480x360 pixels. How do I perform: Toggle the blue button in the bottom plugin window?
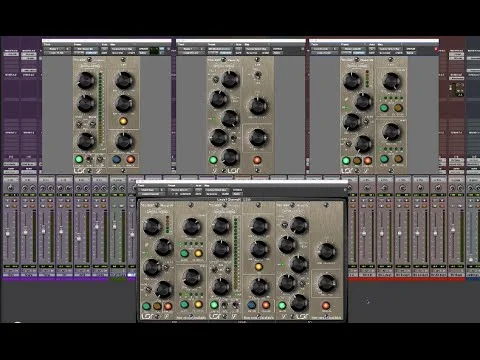(252, 305)
